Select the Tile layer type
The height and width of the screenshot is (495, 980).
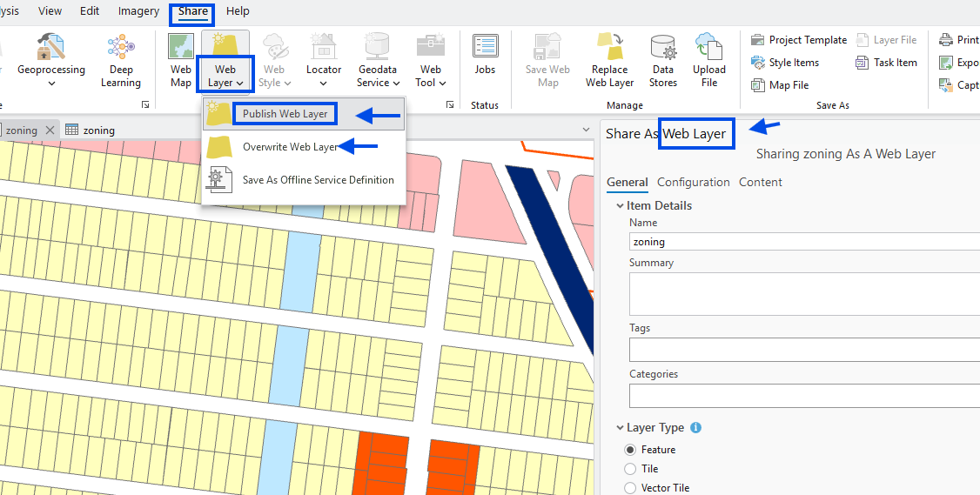pos(631,469)
